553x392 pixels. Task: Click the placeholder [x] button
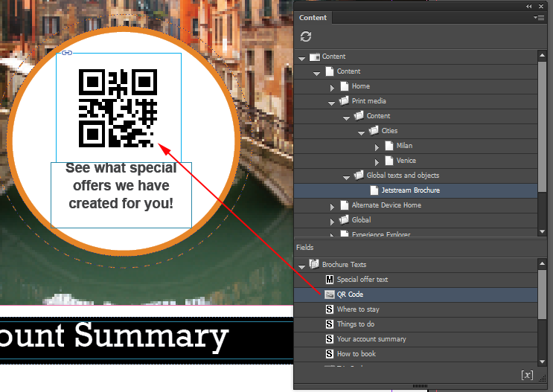[x=527, y=375]
